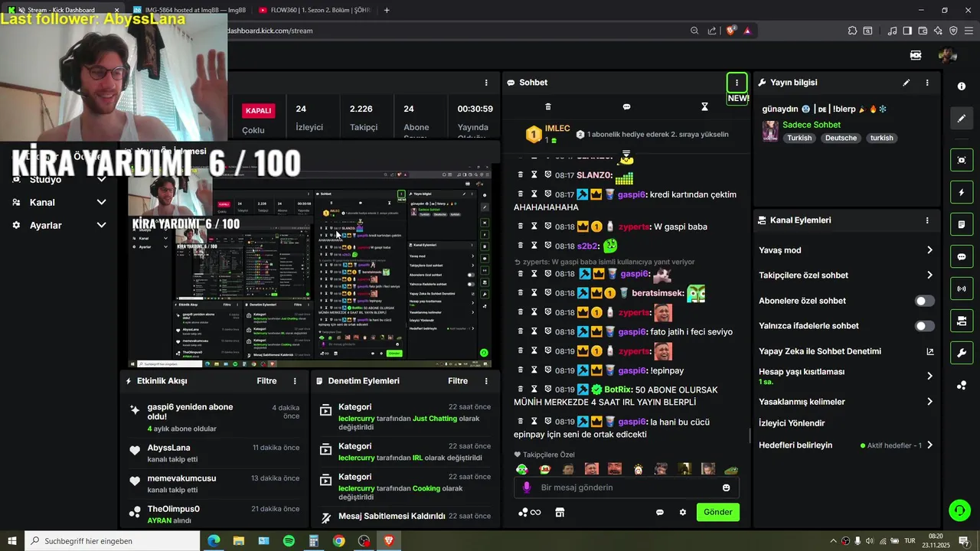Open a new browser tab
Image resolution: width=980 pixels, height=551 pixels.
387,10
